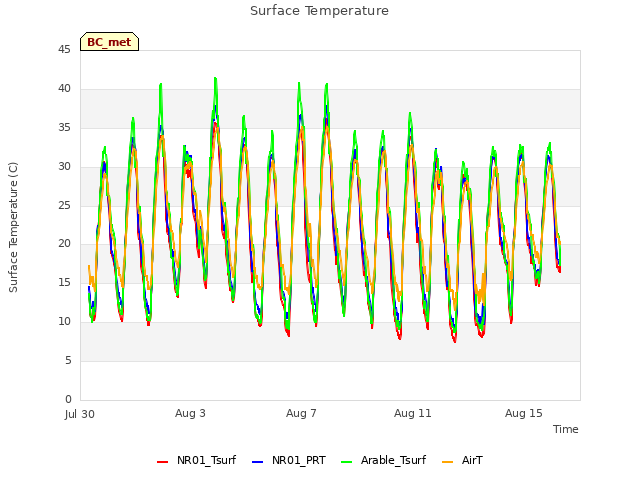640x480 pixels.
Task: Click the 45 y-axis tick label
Action: pos(64,49)
